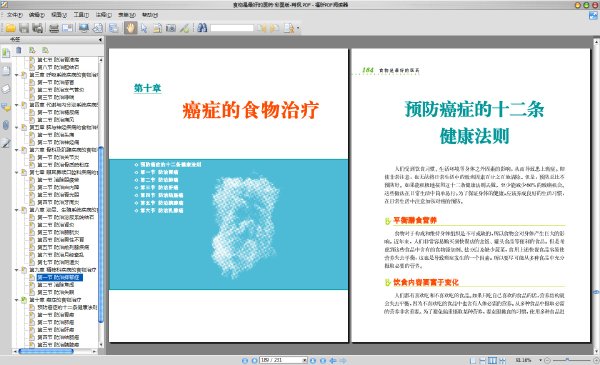
Task: Click the Open file folder icon
Action: pos(10,28)
